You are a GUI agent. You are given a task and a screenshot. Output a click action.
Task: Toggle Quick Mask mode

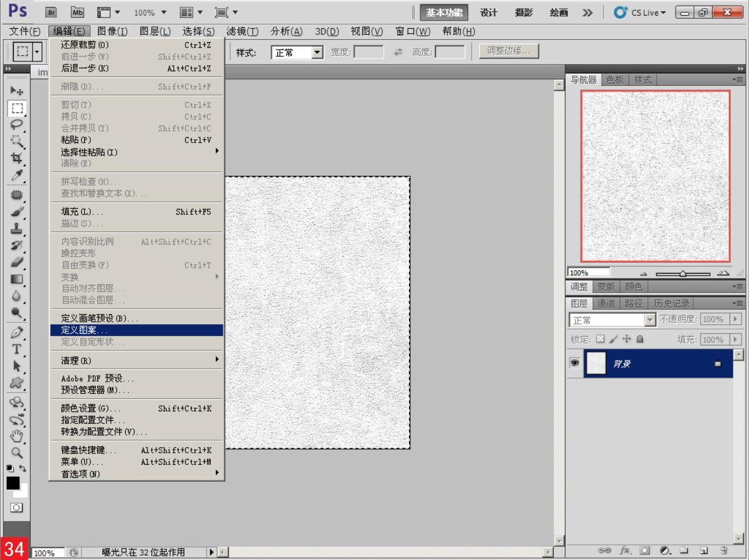click(16, 507)
